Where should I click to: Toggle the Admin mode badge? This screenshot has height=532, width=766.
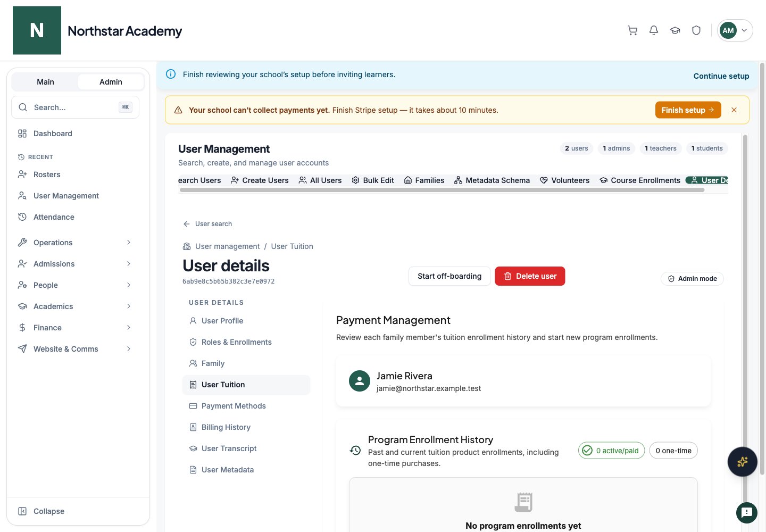[x=692, y=279]
